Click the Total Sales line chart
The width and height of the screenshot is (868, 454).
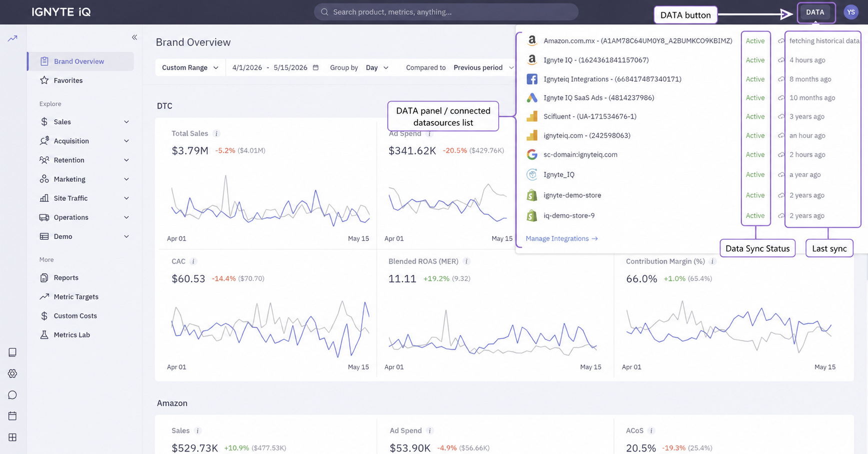click(270, 202)
